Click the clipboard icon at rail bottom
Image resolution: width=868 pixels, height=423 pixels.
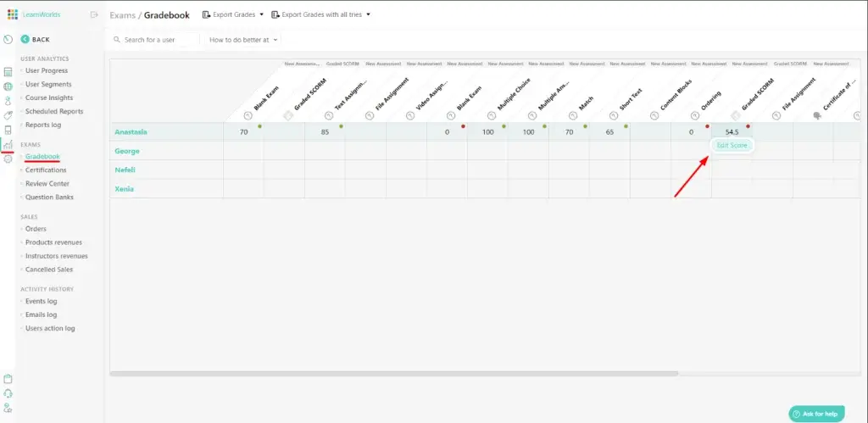(x=8, y=379)
